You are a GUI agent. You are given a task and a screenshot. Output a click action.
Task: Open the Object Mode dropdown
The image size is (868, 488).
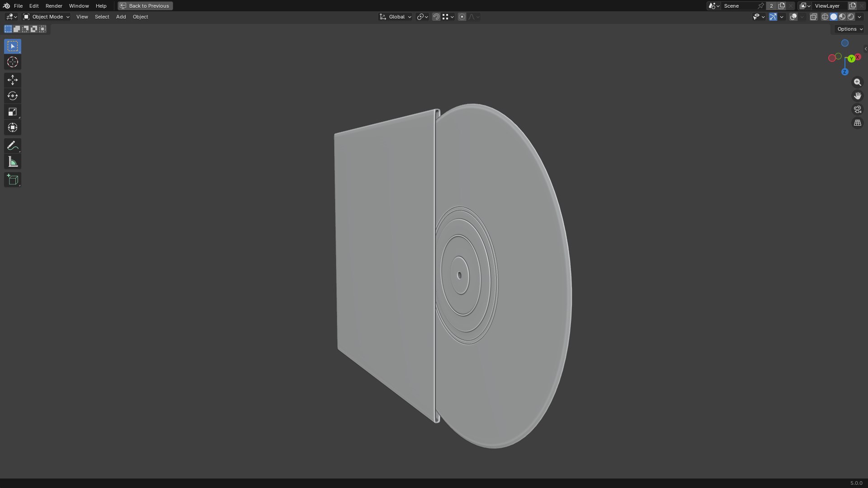coord(47,17)
